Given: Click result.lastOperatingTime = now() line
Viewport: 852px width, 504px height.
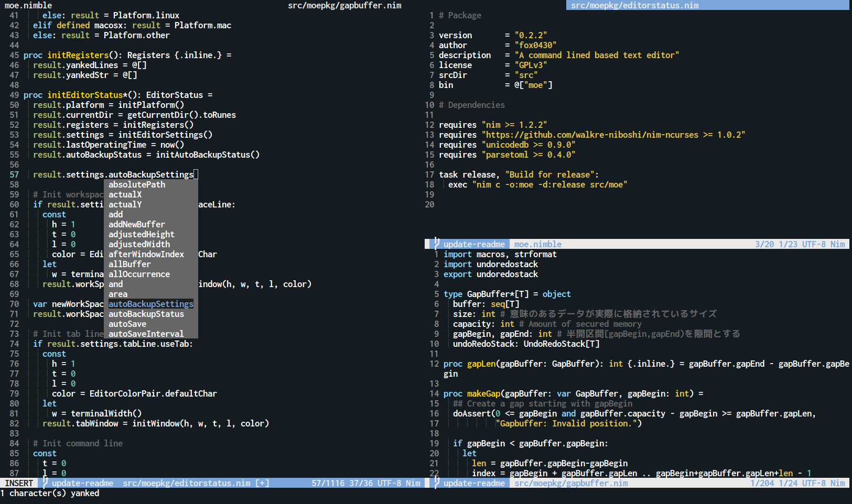Looking at the screenshot, I should 109,145.
